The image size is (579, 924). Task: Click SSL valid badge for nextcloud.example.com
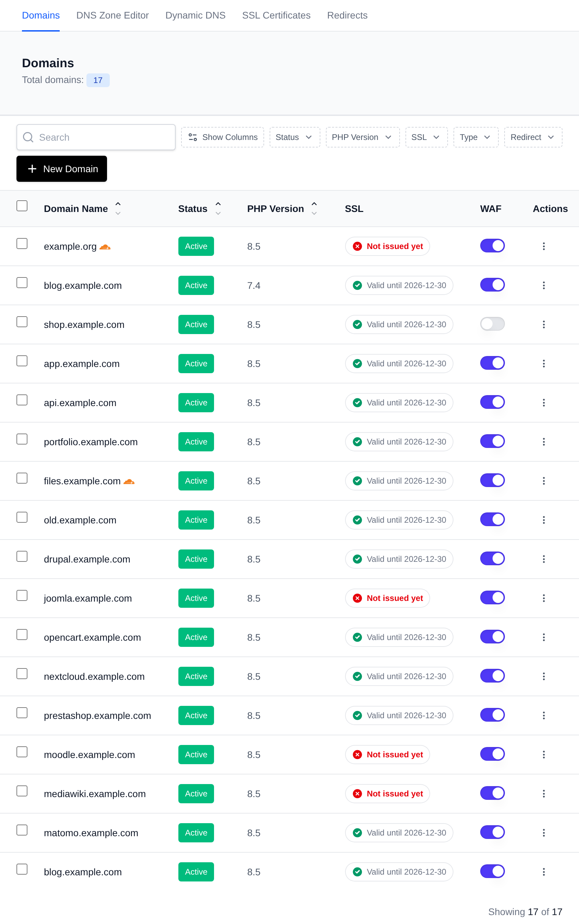point(399,676)
